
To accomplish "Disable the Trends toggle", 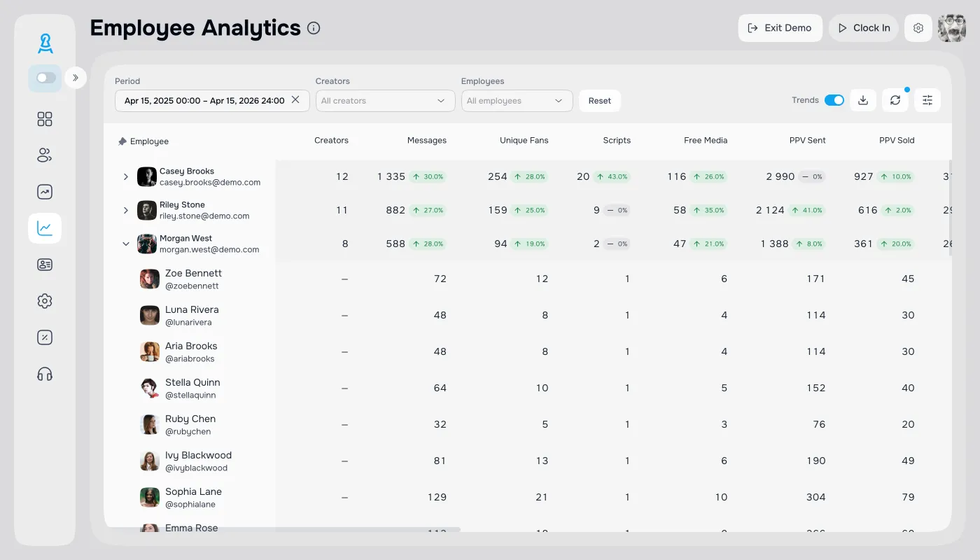I will tap(834, 101).
